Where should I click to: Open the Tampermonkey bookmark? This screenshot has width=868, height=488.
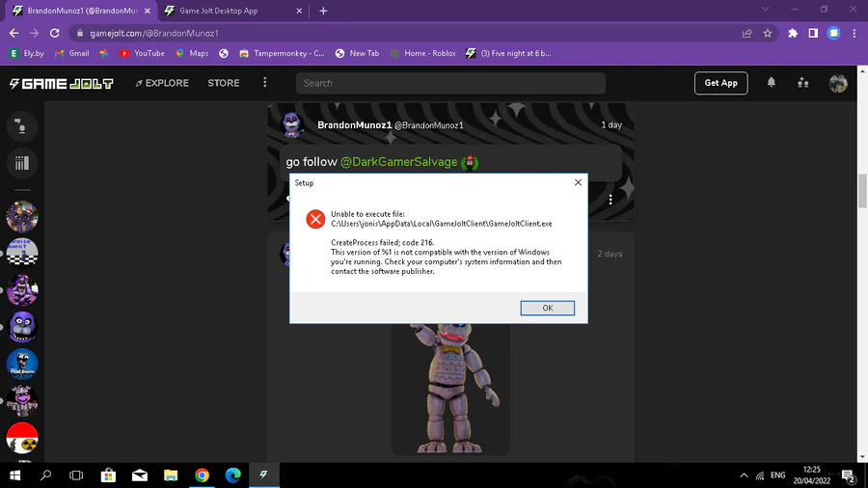point(283,53)
